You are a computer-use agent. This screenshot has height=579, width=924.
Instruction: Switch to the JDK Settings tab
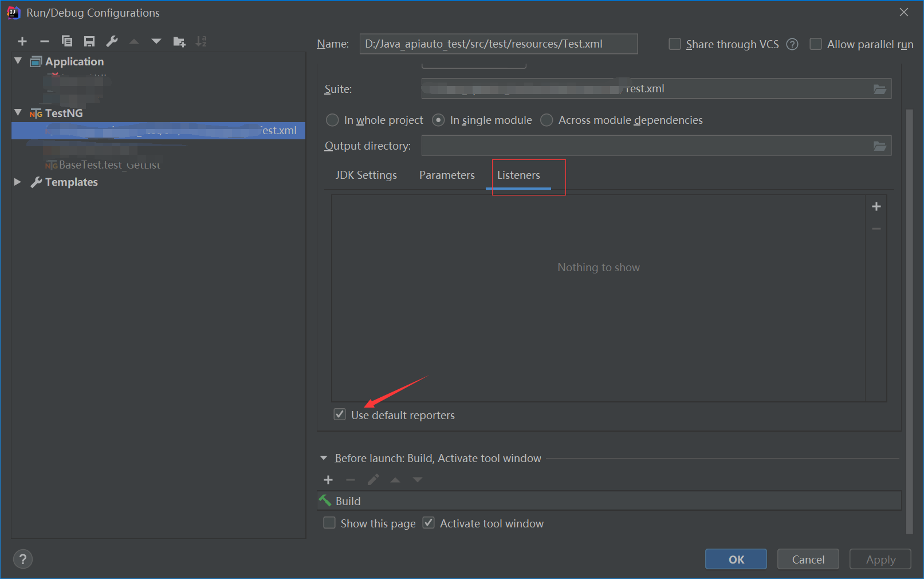click(x=366, y=175)
